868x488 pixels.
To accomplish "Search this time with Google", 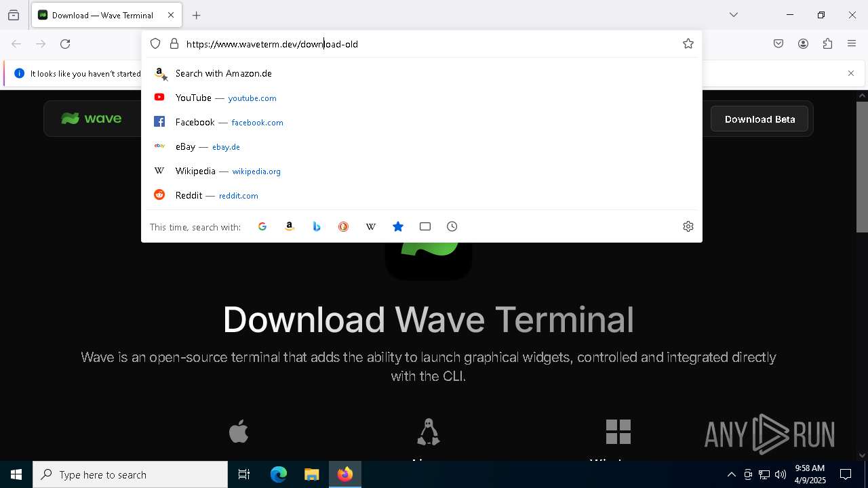I will 262,226.
